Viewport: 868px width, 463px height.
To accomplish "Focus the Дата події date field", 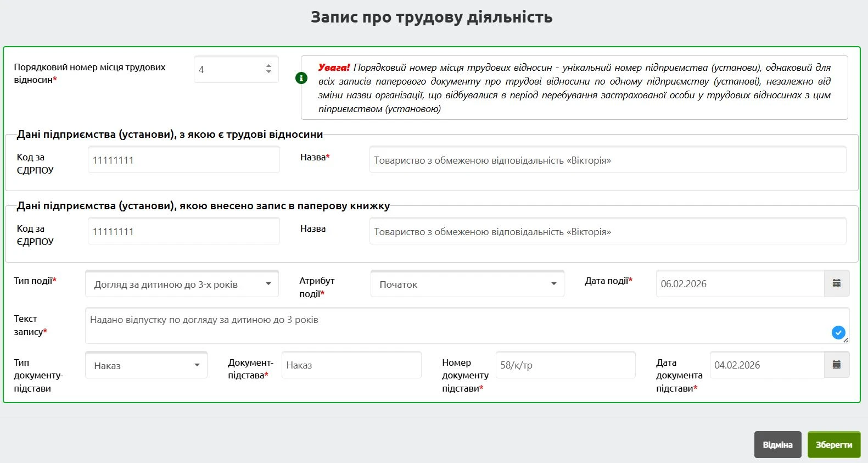I will 740,284.
